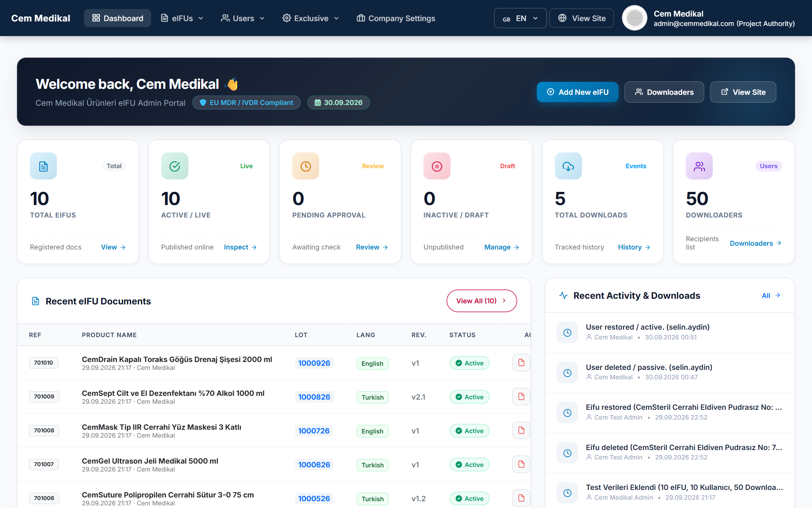Click the 701010 reference badge

pyautogui.click(x=44, y=363)
